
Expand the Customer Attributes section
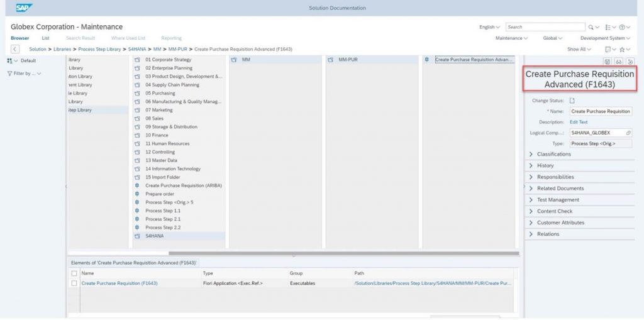531,223
